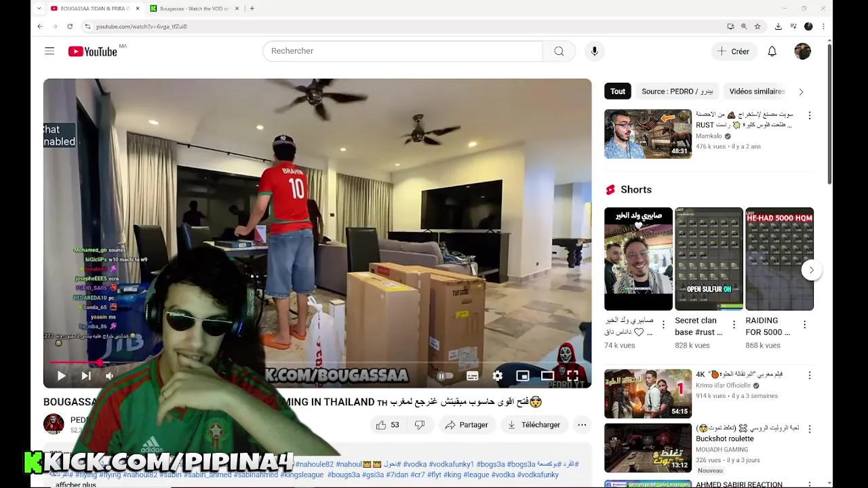This screenshot has height=488, width=868.
Task: Open the #cr7 hashtag
Action: (x=418, y=474)
